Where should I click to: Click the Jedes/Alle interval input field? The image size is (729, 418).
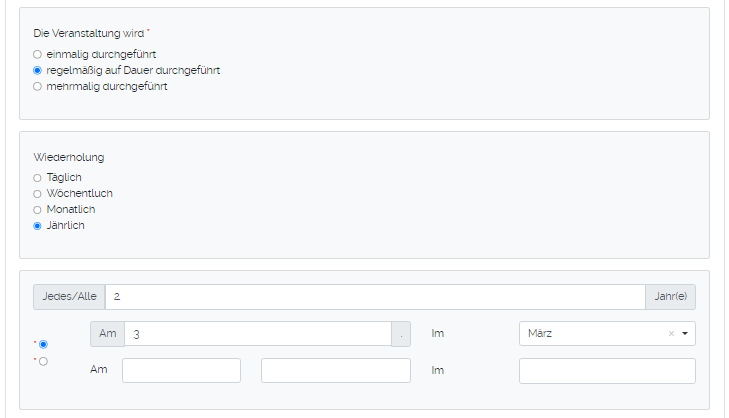374,297
